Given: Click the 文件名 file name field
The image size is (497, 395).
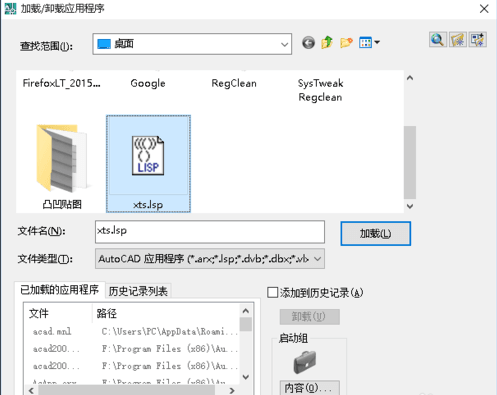Looking at the screenshot, I should click(210, 231).
